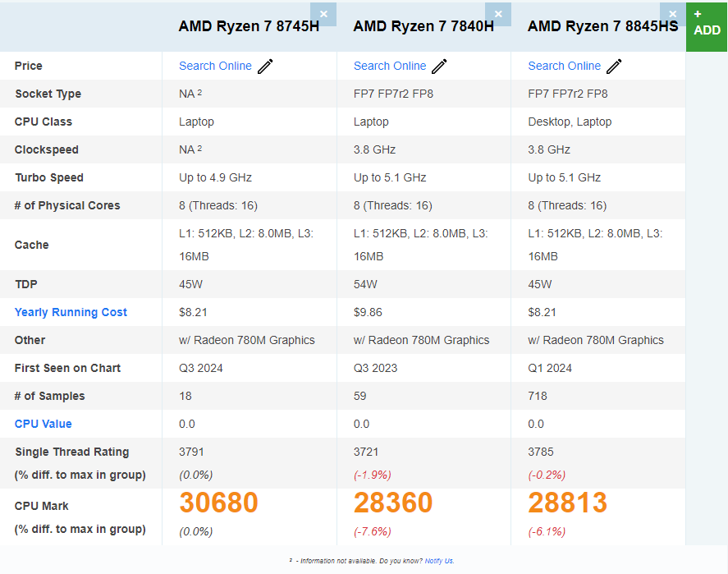Click the 718 samples value
728x574 pixels.
(538, 396)
